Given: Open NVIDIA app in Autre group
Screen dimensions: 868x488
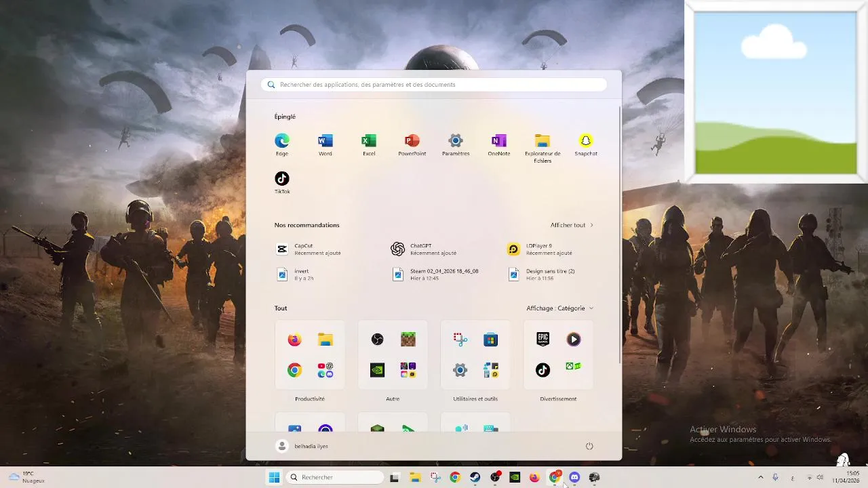Looking at the screenshot, I should [378, 370].
